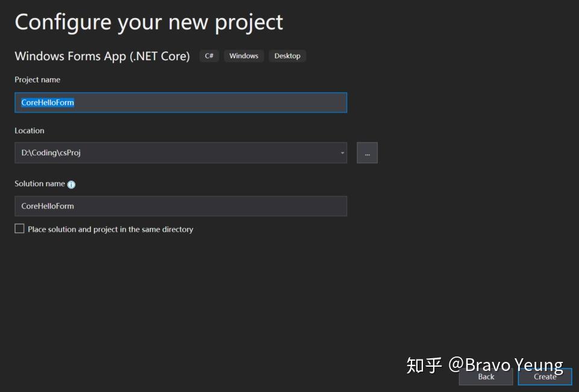The image size is (579, 392).
Task: Click the 知乎 watermark logo
Action: [x=424, y=365]
